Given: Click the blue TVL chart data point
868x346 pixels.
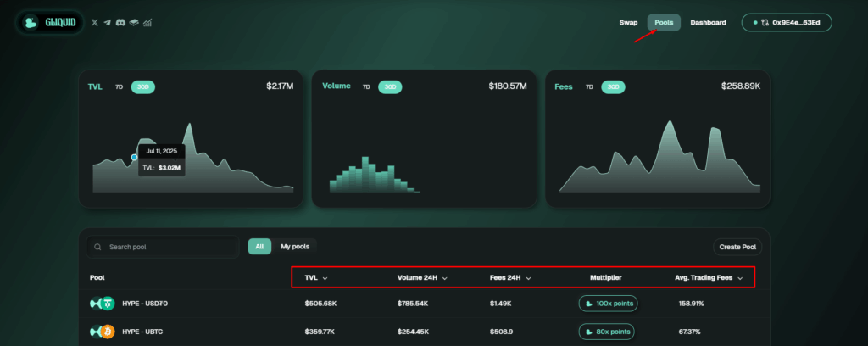Looking at the screenshot, I should (134, 158).
